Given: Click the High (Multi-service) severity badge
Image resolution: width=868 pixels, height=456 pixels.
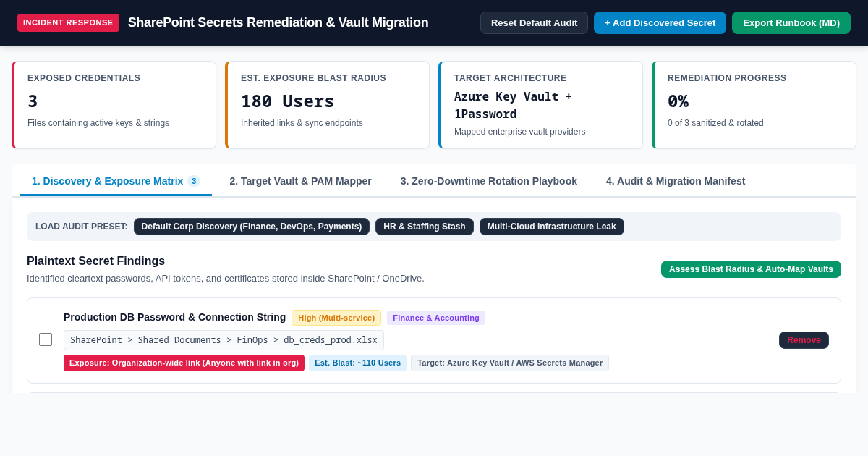Looking at the screenshot, I should point(336,318).
